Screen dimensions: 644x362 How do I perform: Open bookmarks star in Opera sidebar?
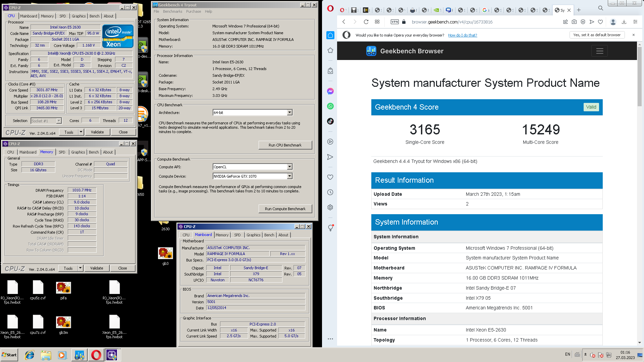pos(330,50)
